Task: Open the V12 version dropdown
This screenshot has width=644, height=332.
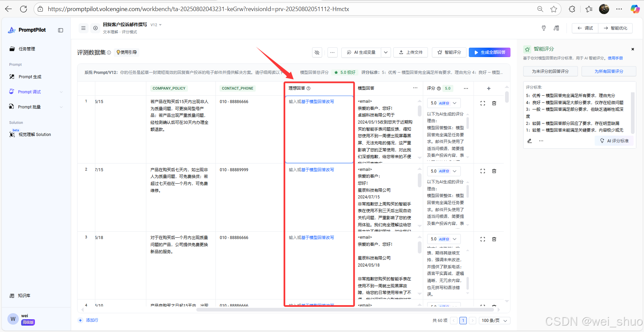Action: coord(156,25)
